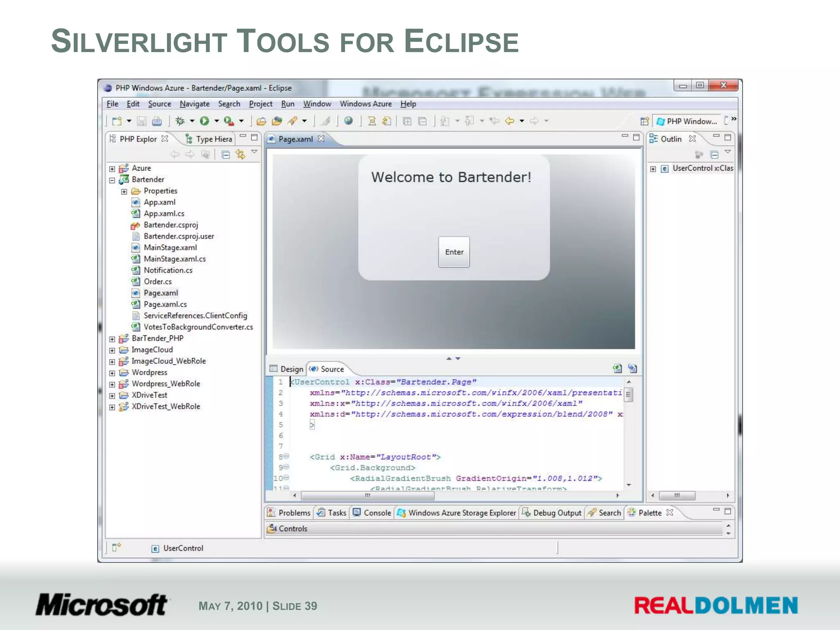The height and width of the screenshot is (630, 840).
Task: Switch to the Design tab
Action: coord(286,369)
